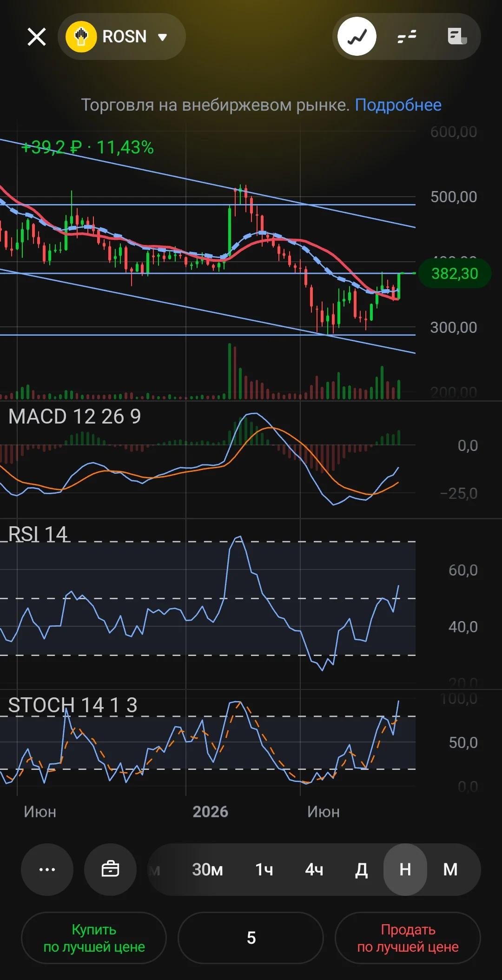This screenshot has width=502, height=980.
Task: Open the trade order form icon
Action: tap(457, 36)
